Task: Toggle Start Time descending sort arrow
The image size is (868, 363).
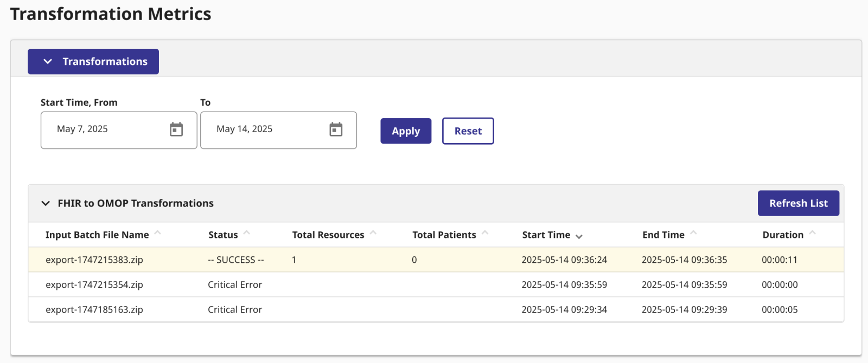Action: (x=579, y=236)
